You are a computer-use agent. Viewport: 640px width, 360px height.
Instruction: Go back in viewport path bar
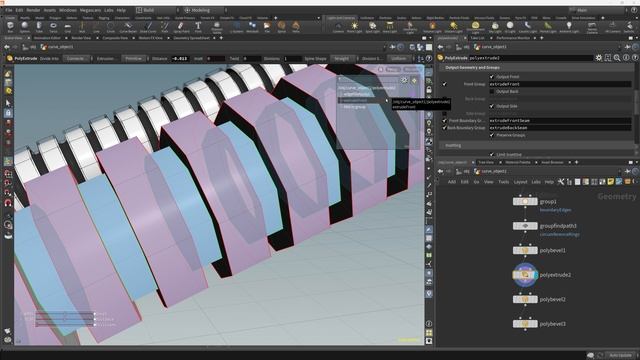7,47
